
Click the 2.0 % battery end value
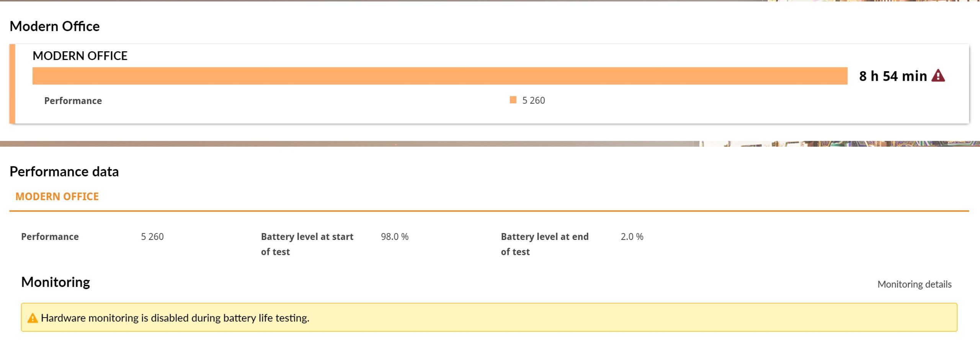pos(632,237)
